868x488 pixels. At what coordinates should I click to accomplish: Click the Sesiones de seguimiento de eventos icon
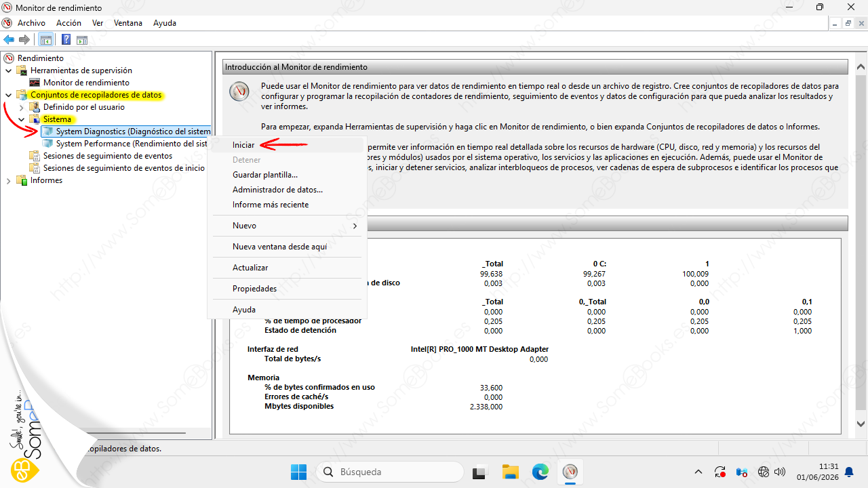click(x=35, y=156)
